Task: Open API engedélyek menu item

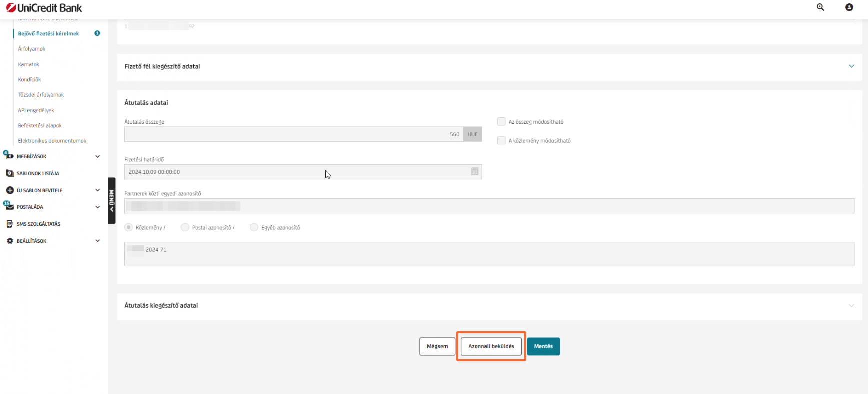Action: tap(36, 110)
